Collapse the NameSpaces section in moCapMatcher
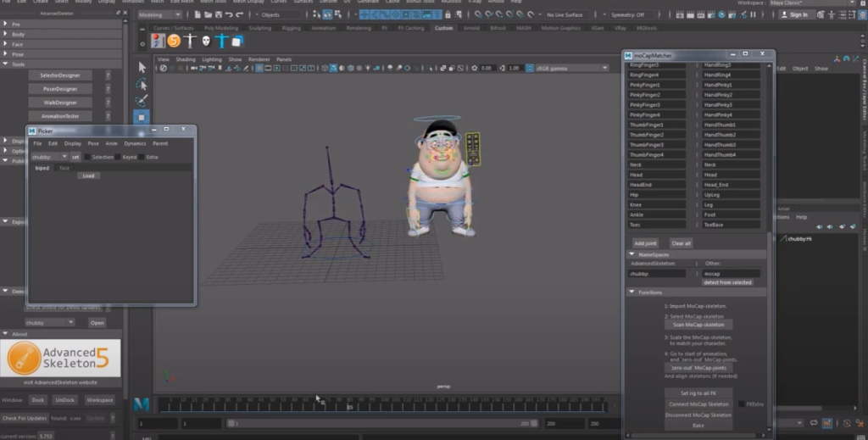This screenshot has width=868, height=440. point(632,254)
